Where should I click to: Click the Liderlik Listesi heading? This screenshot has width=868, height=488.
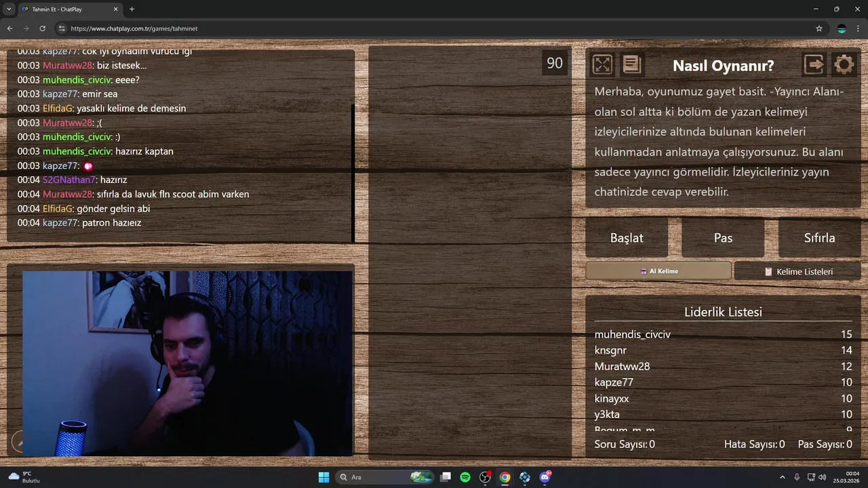pyautogui.click(x=723, y=312)
